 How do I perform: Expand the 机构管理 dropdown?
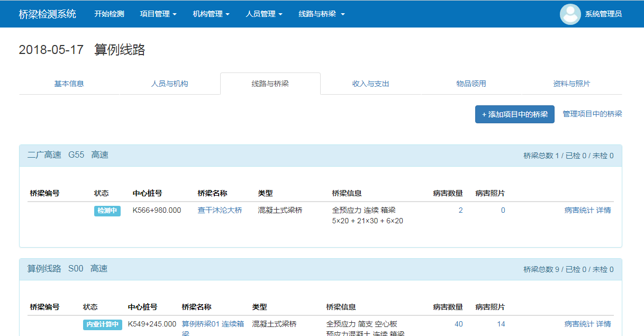tap(211, 14)
